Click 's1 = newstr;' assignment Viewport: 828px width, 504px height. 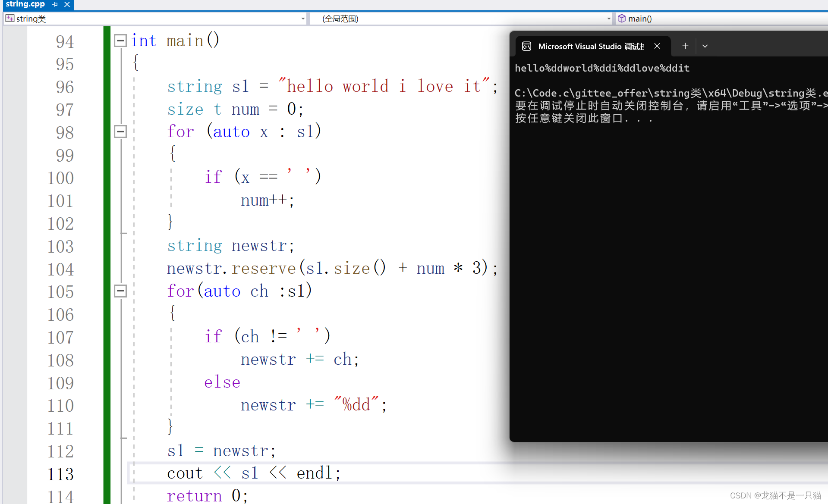221,451
